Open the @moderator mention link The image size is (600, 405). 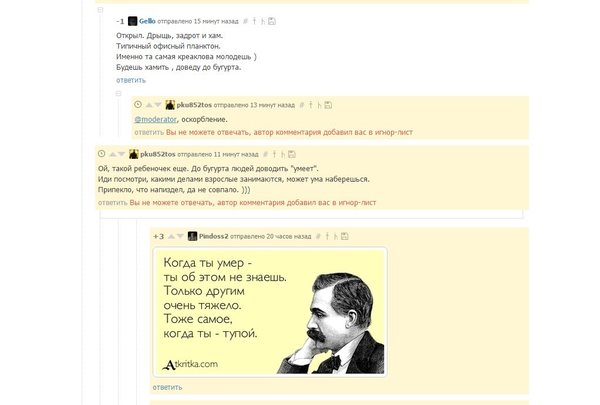[x=155, y=119]
